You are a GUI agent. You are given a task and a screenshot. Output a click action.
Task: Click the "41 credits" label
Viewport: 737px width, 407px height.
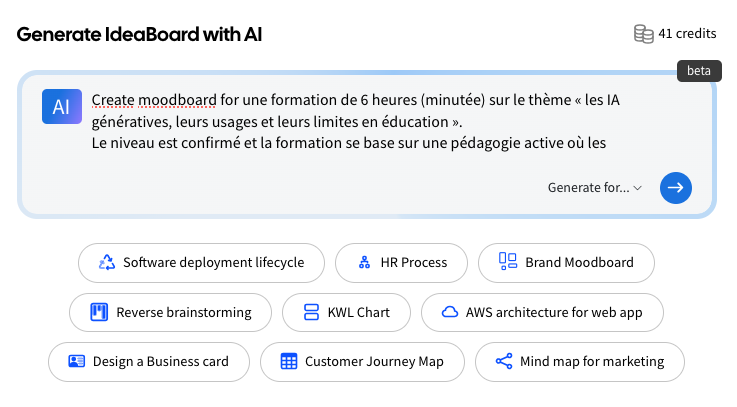coord(687,34)
